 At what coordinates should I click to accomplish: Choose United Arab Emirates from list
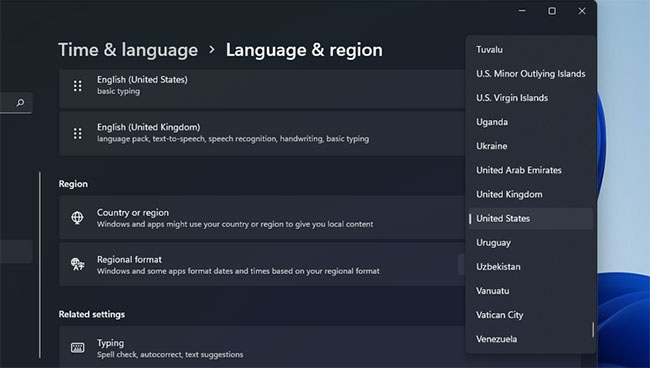(519, 170)
